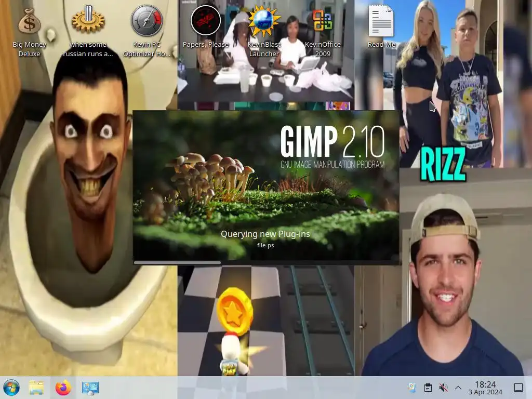This screenshot has height=399, width=532.
Task: Open the Start menu orb
Action: point(11,388)
